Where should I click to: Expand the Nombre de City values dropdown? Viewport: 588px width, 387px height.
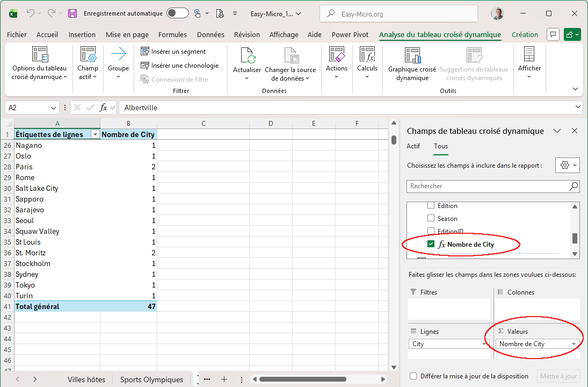[574, 344]
